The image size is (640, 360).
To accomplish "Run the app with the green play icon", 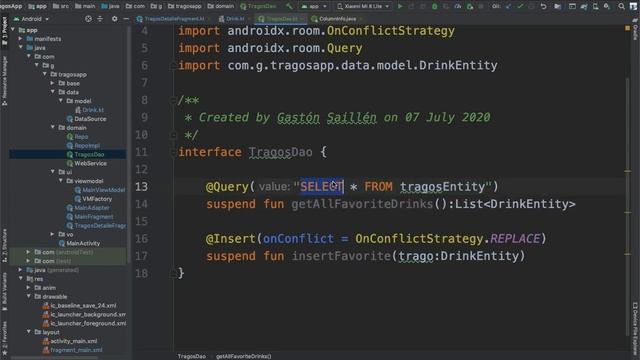I will pyautogui.click(x=400, y=6).
